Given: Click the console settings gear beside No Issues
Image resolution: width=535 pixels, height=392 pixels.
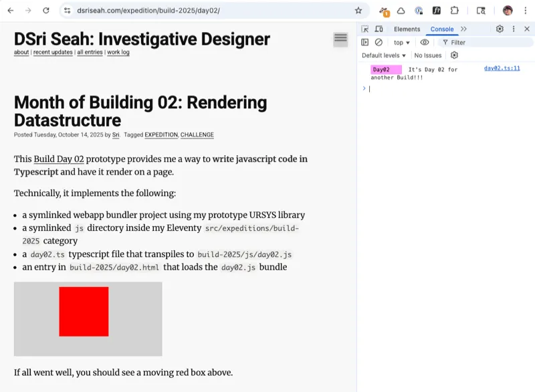Looking at the screenshot, I should pyautogui.click(x=454, y=56).
